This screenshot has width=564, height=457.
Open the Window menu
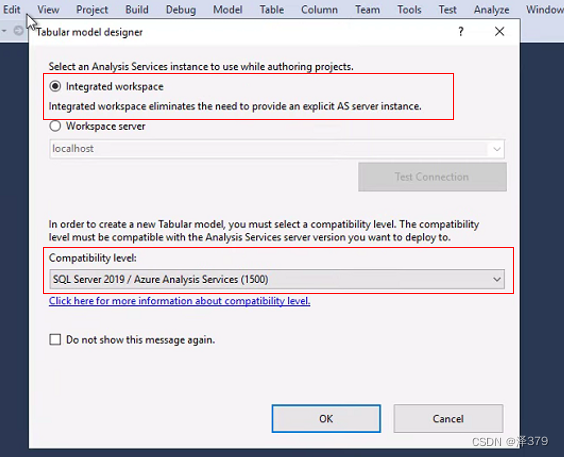tap(544, 9)
